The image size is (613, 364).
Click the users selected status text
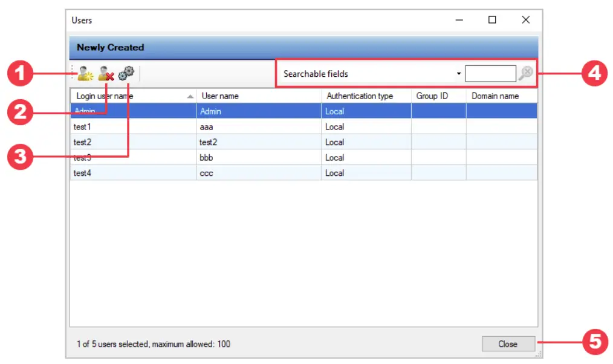pos(154,344)
